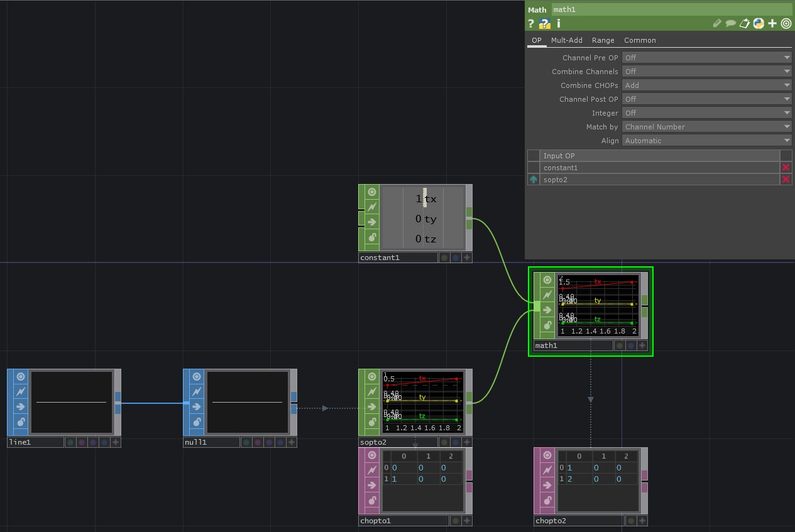The width and height of the screenshot is (795, 532).
Task: Move sopto2 up with arrow icon
Action: [x=534, y=180]
